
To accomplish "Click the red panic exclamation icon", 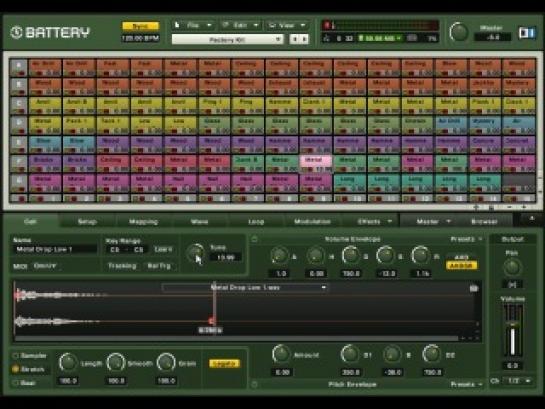I will 327,25.
